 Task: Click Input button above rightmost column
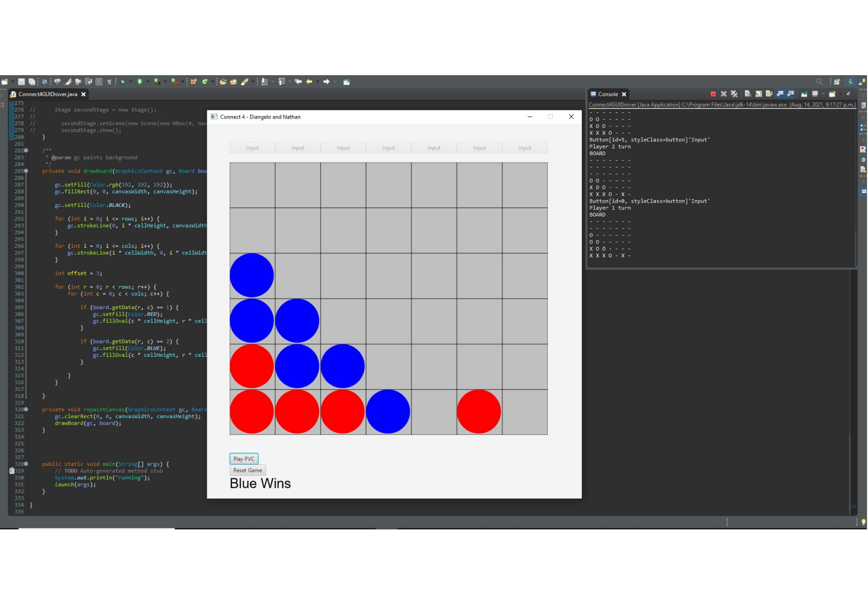pos(525,148)
